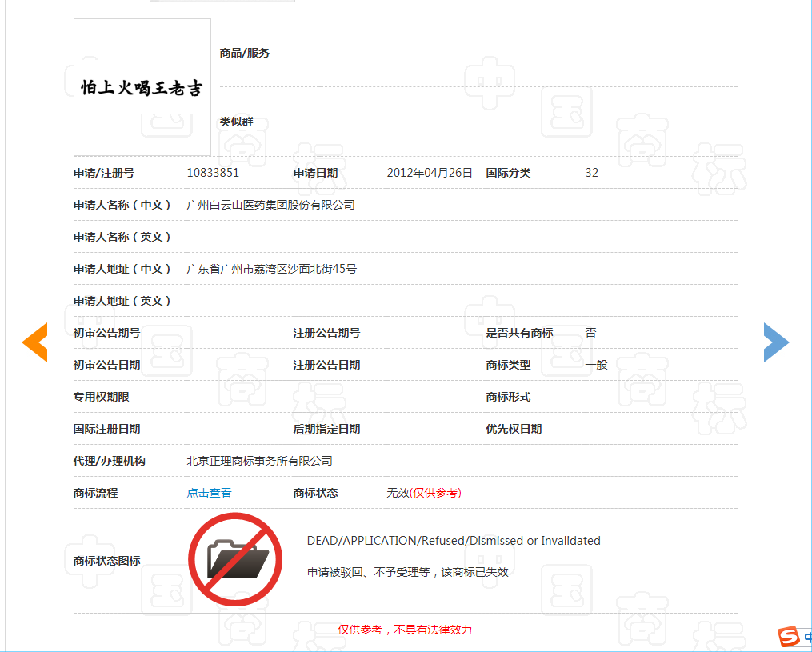This screenshot has width=812, height=652.
Task: Click the 类似群 label
Action: tap(237, 122)
